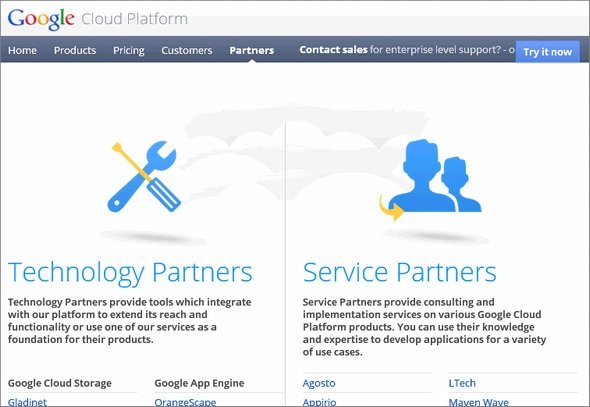Select the Partners tab

coord(252,50)
